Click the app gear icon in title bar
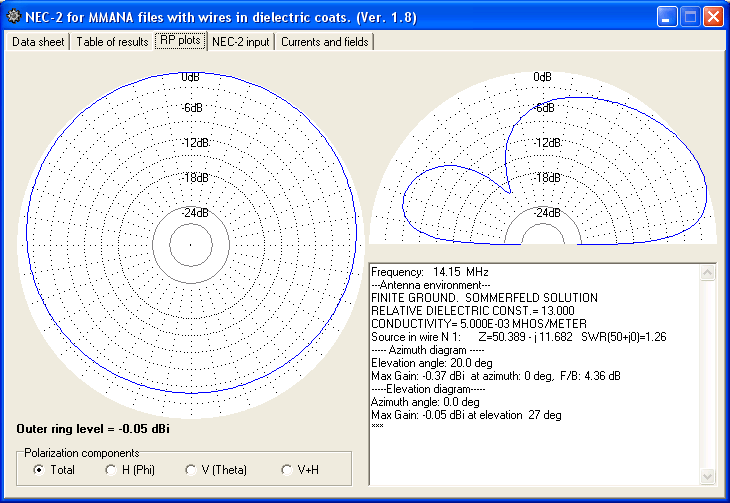Image resolution: width=730 pixels, height=503 pixels. (x=14, y=17)
